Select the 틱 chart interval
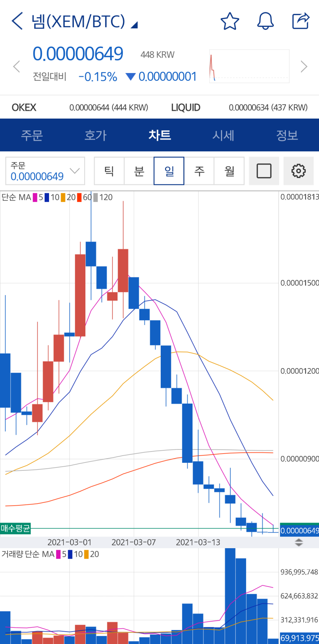This screenshot has height=644, width=319. [109, 171]
